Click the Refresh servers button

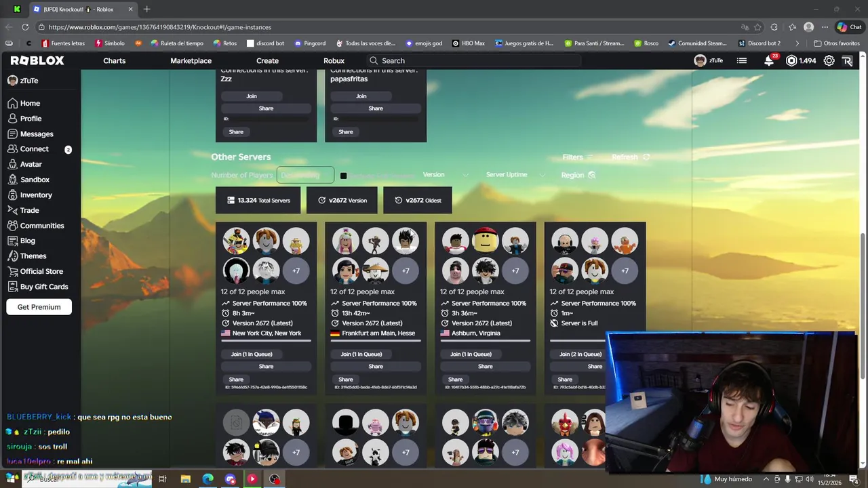pos(631,157)
